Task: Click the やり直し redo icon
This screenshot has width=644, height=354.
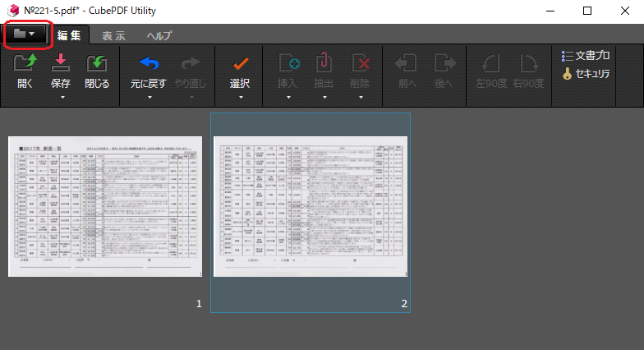Action: (x=191, y=63)
